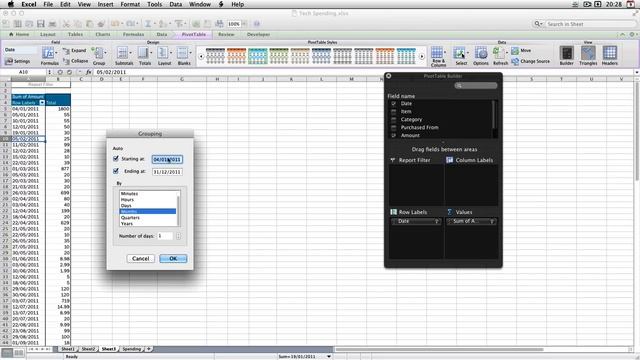The image size is (640, 360).
Task: Click the search magnifier icon
Action: point(538,24)
